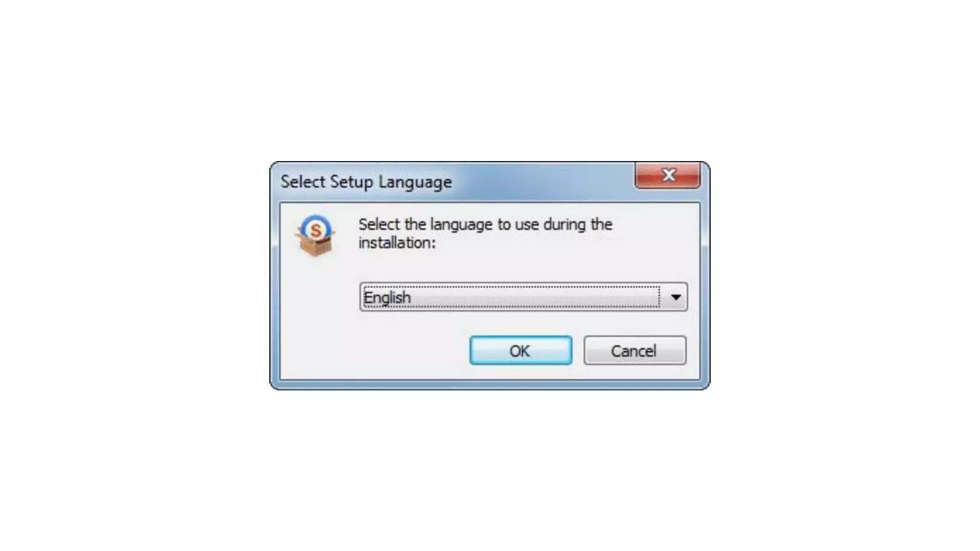Confirm language with the OK button
The image size is (980, 551).
point(521,351)
